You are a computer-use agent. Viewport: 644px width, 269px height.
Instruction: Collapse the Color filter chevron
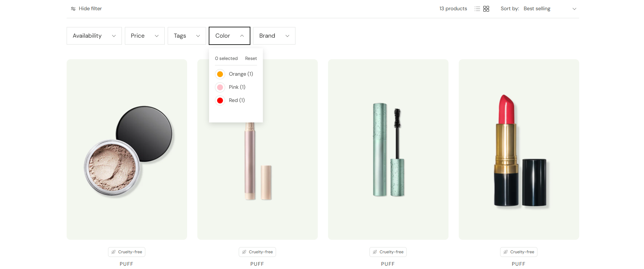pyautogui.click(x=242, y=36)
